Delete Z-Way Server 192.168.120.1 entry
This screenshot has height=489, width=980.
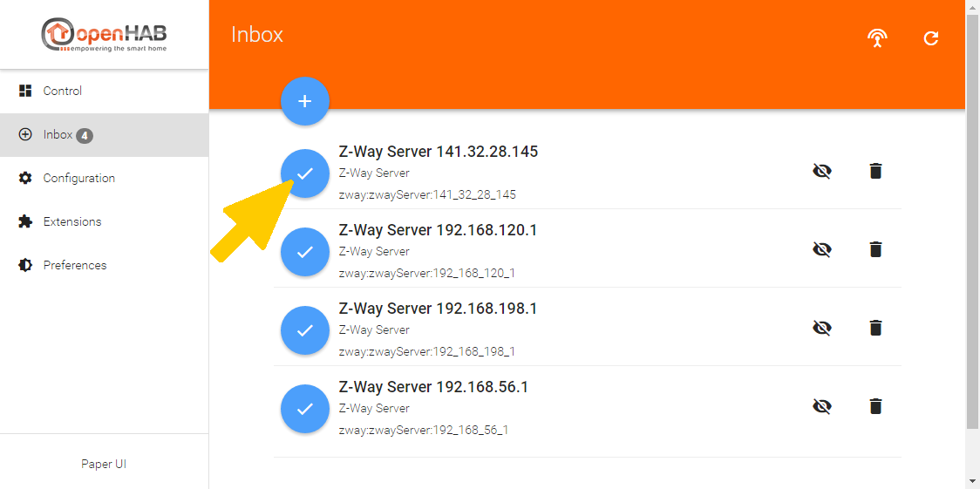click(875, 249)
